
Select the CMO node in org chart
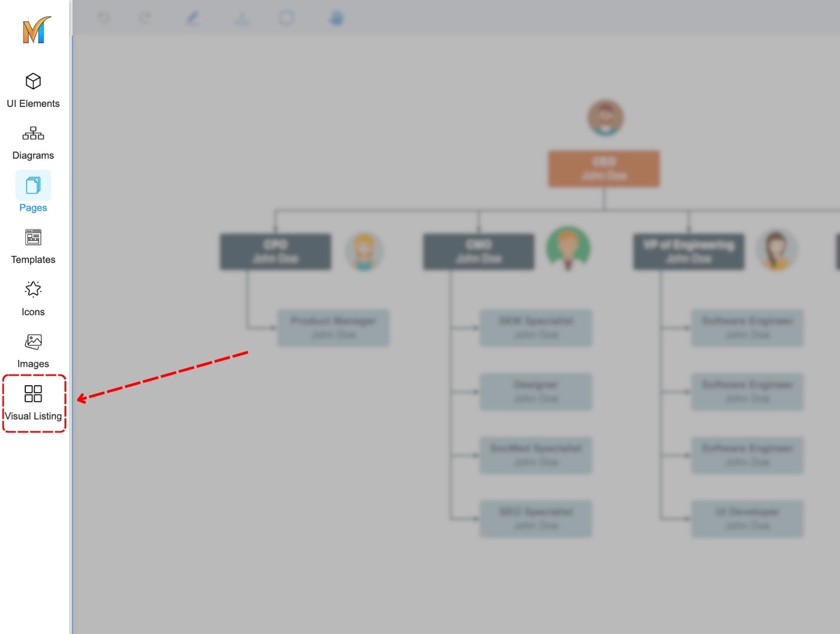[478, 251]
